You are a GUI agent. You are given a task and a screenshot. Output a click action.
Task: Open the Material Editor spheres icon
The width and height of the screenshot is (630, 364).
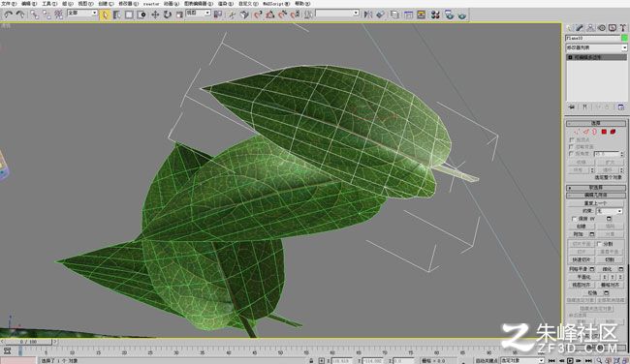click(x=435, y=15)
